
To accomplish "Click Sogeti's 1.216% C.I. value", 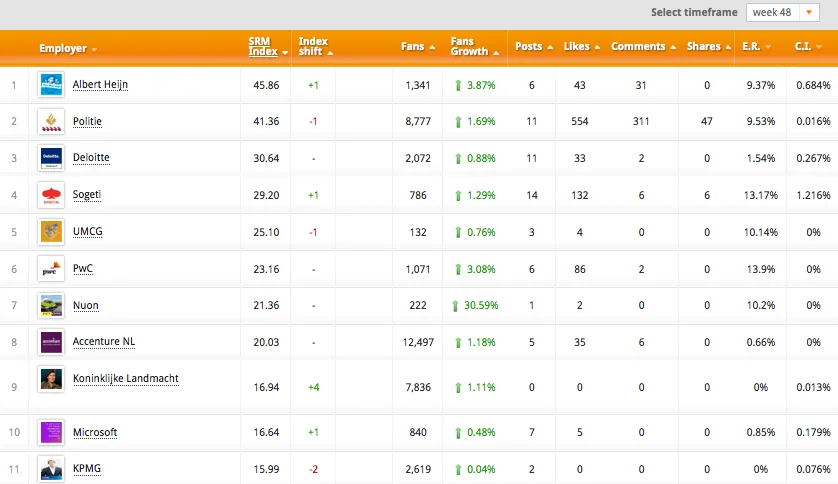I will click(813, 195).
